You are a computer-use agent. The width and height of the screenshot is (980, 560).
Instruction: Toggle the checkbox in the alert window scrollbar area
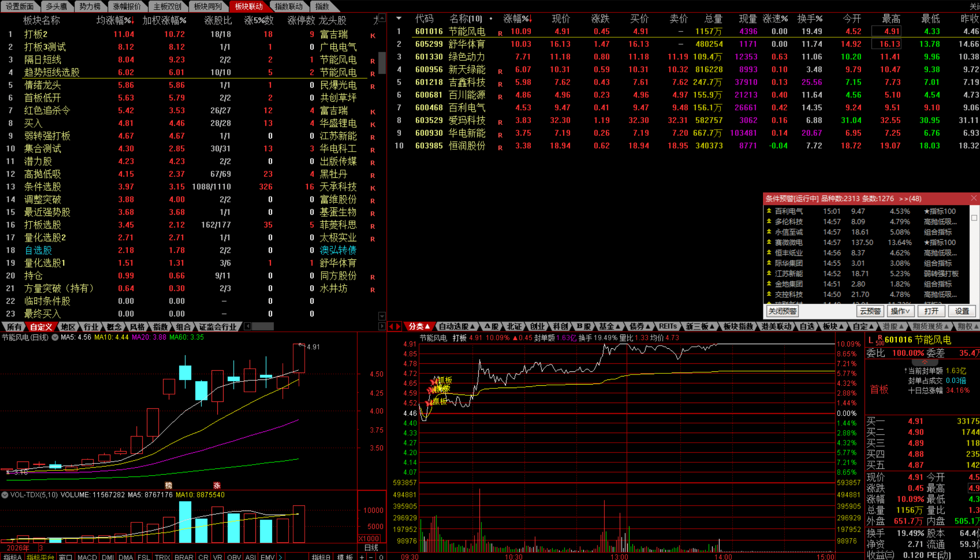tap(974, 218)
